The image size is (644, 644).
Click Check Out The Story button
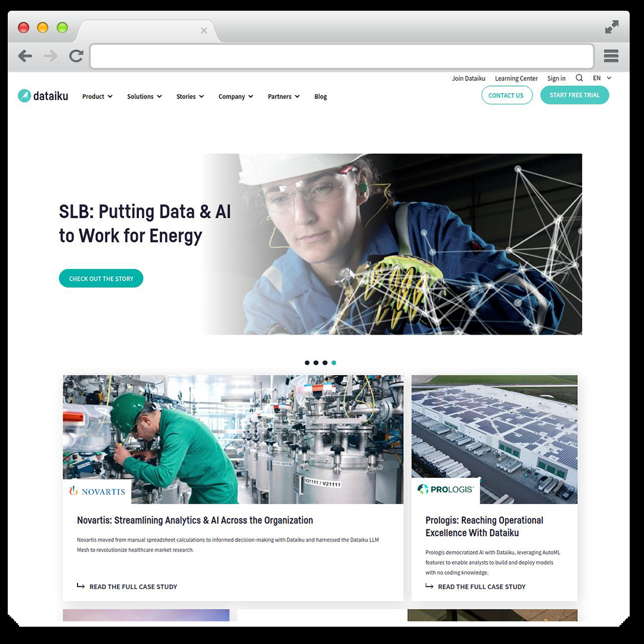coord(101,278)
